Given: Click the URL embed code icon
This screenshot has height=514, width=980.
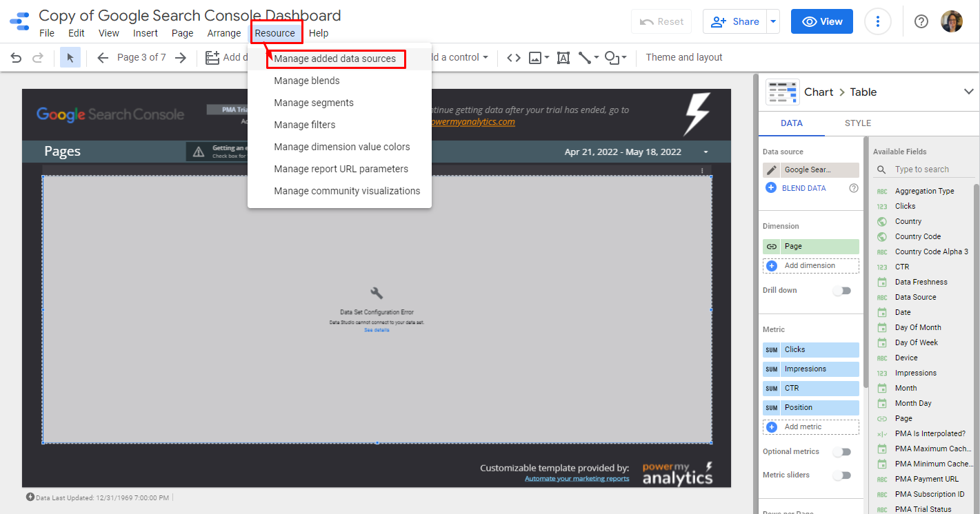Looking at the screenshot, I should [513, 58].
